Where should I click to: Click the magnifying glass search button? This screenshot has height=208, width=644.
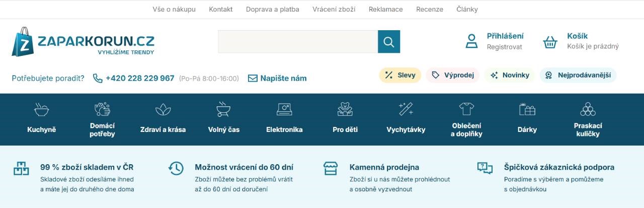(x=388, y=42)
